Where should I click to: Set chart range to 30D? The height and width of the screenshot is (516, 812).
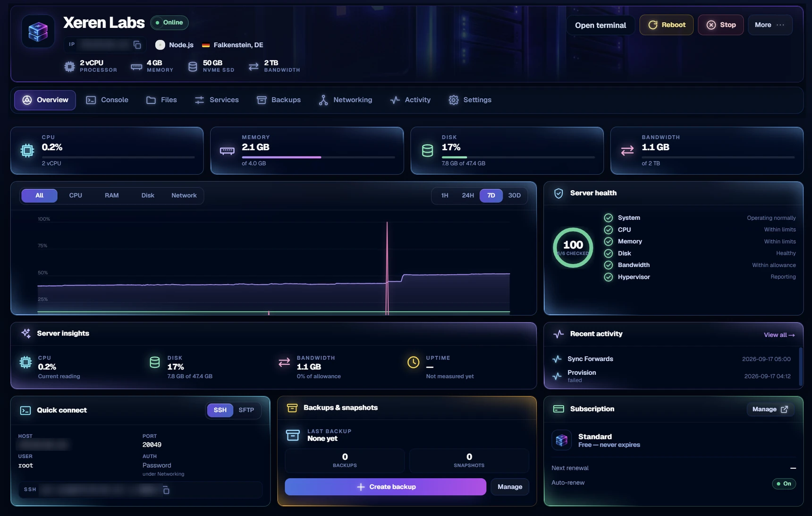click(x=514, y=196)
